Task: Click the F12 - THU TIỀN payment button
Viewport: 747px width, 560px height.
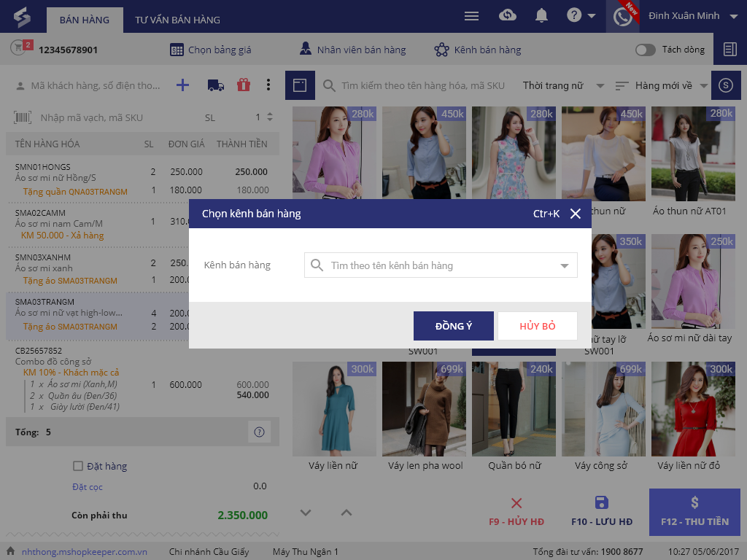Action: pyautogui.click(x=694, y=512)
